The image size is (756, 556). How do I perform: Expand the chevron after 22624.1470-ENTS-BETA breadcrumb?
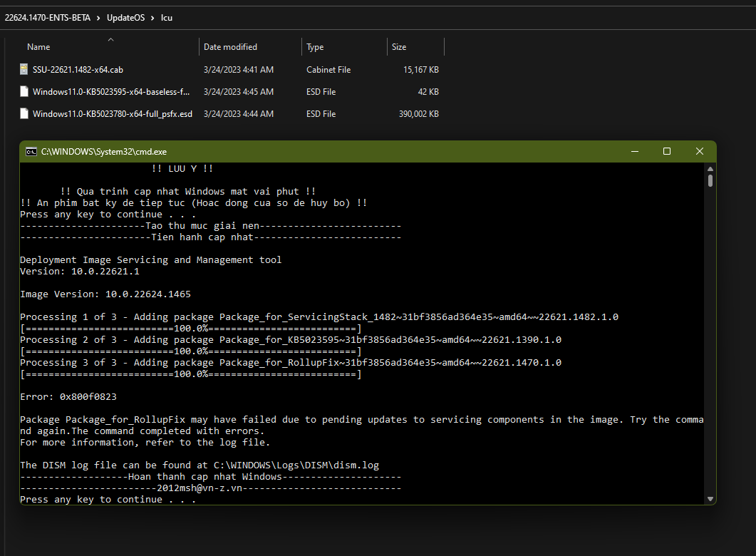coord(98,18)
